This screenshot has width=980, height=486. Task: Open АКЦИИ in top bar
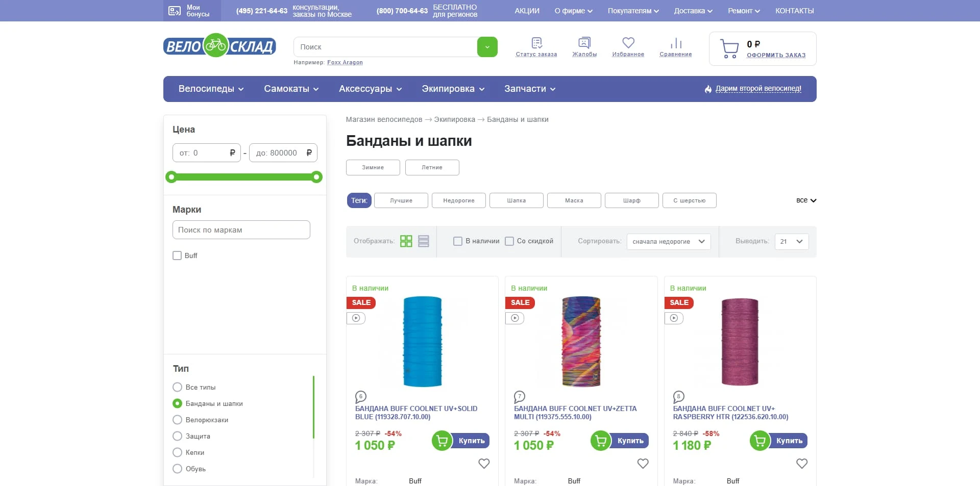527,11
